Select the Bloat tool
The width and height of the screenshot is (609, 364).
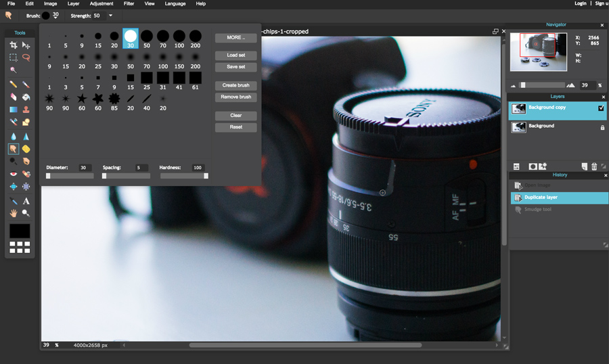(x=14, y=187)
